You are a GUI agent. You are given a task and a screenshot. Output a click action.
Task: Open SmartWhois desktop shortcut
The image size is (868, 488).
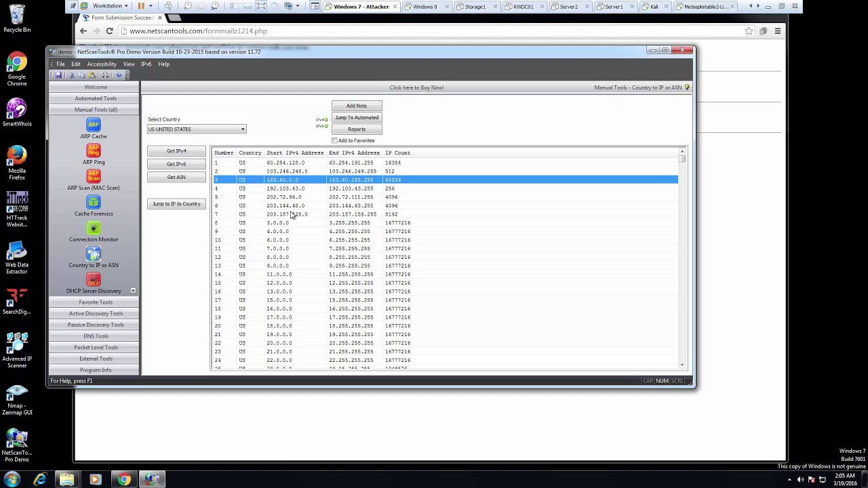coord(17,113)
